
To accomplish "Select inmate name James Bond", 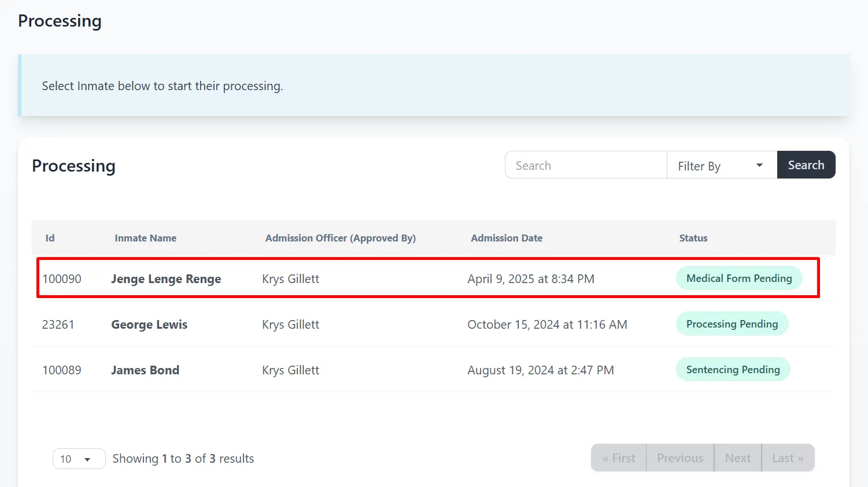I will pos(145,370).
